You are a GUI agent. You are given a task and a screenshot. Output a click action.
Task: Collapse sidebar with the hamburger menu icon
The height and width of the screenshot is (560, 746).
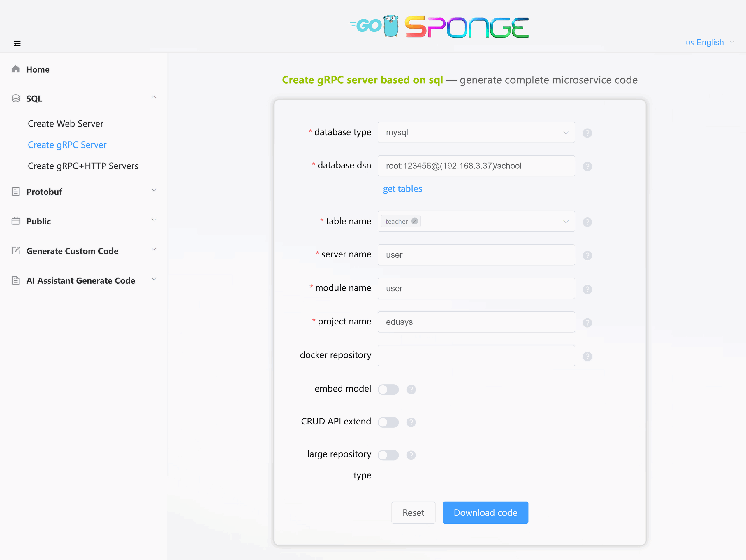pyautogui.click(x=17, y=43)
